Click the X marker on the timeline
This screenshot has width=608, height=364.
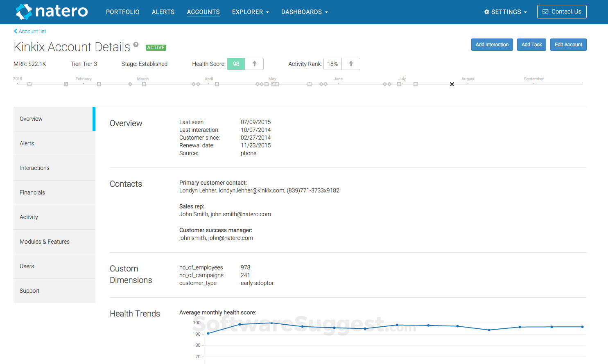coord(452,84)
